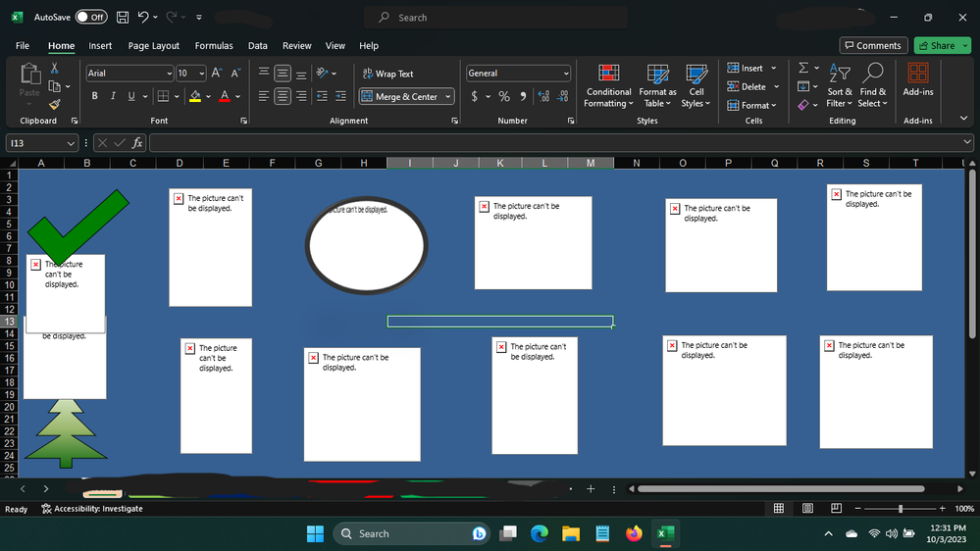Switch to the Data tab
The height and width of the screenshot is (551, 980).
(x=257, y=46)
